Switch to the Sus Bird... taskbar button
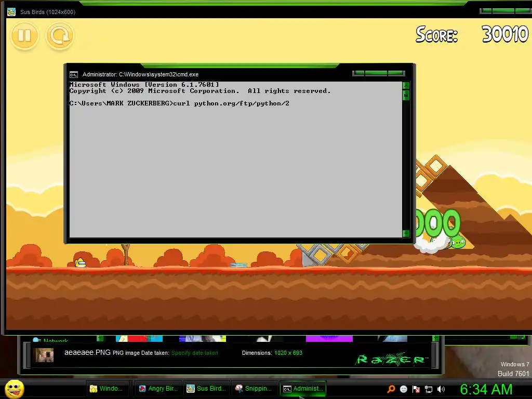The image size is (532, 399). click(x=206, y=389)
